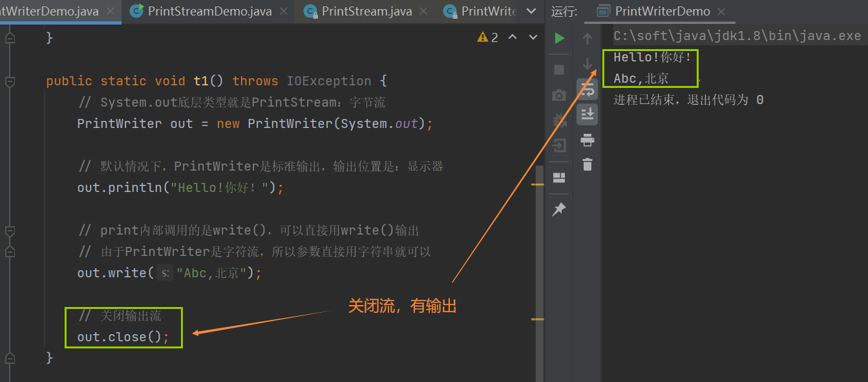Click IOException in the method signature
868x382 pixels.
coord(329,81)
